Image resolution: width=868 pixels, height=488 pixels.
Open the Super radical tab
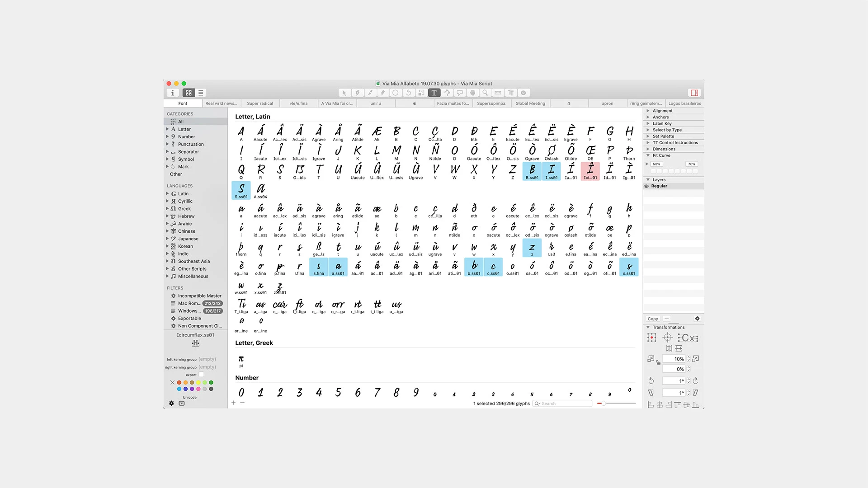260,103
